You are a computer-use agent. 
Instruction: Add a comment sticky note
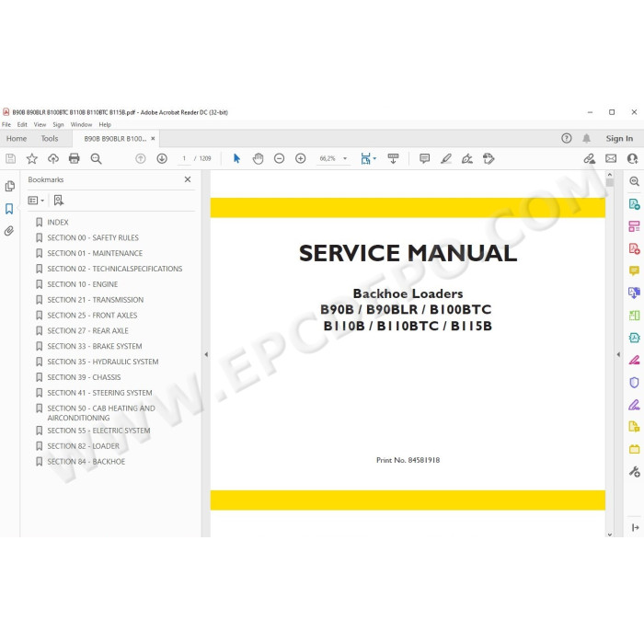(425, 158)
